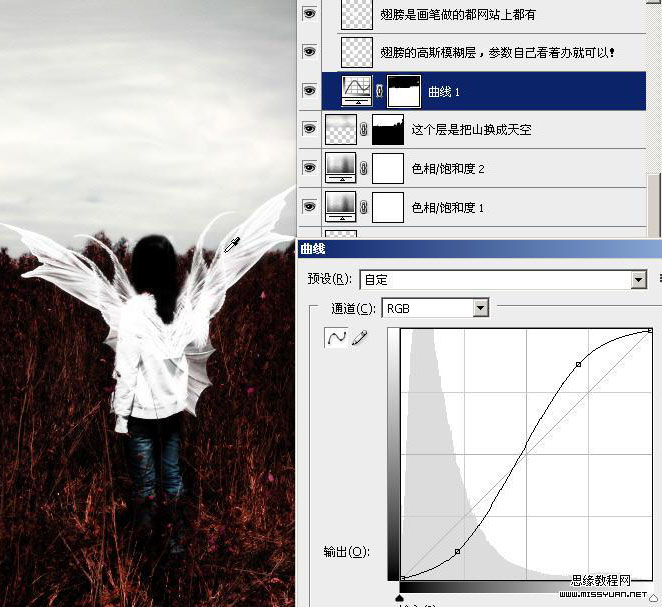This screenshot has width=662, height=607.
Task: Click the lower curve control point
Action: pos(457,551)
